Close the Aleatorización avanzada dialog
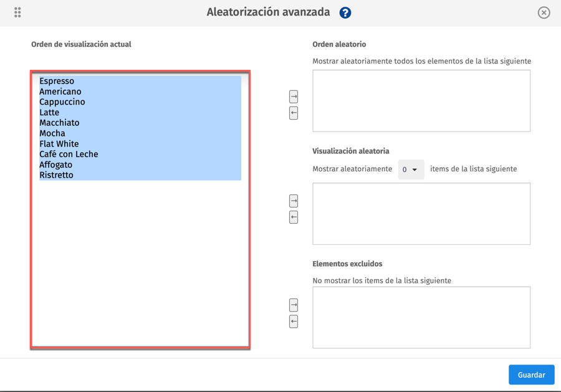The width and height of the screenshot is (561, 392). click(544, 12)
